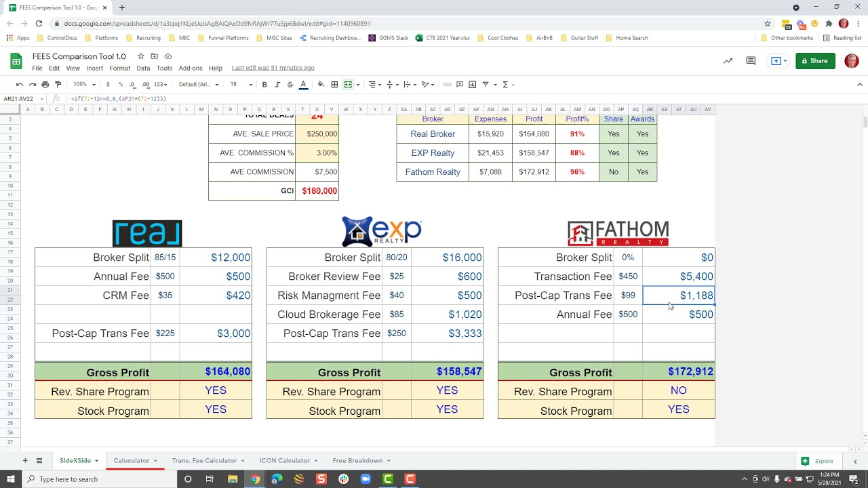Format the cell as currency

108,85
